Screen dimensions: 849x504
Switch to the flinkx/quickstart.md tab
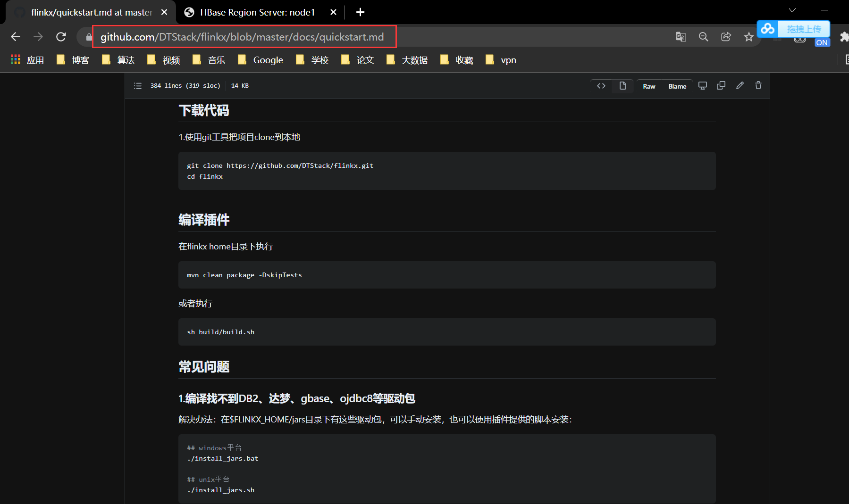(90, 12)
